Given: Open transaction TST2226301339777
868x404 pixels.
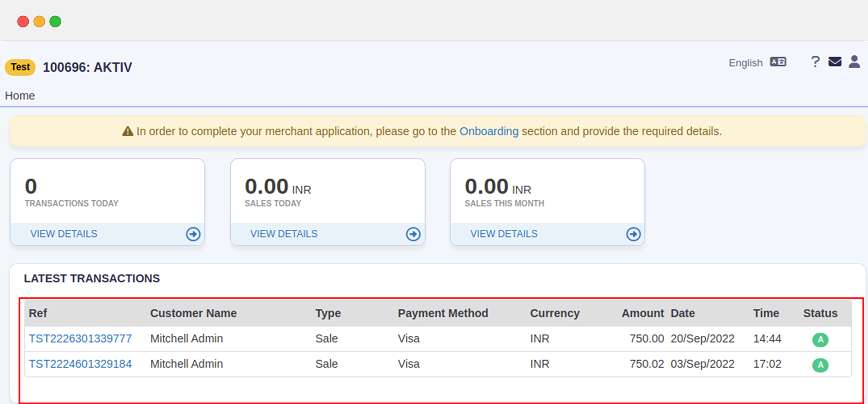Looking at the screenshot, I should [x=80, y=339].
